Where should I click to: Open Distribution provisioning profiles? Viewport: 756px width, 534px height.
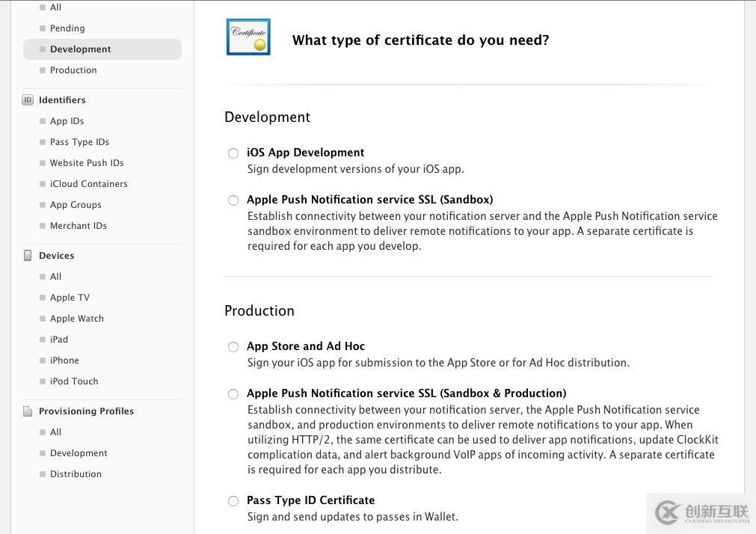pos(76,474)
